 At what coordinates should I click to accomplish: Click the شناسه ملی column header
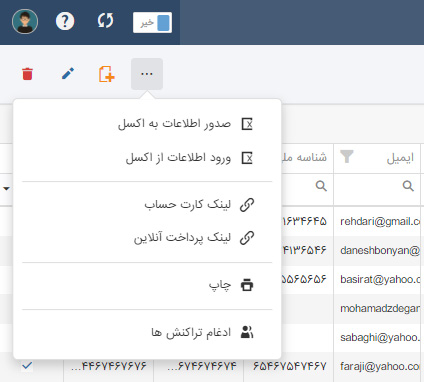307,158
